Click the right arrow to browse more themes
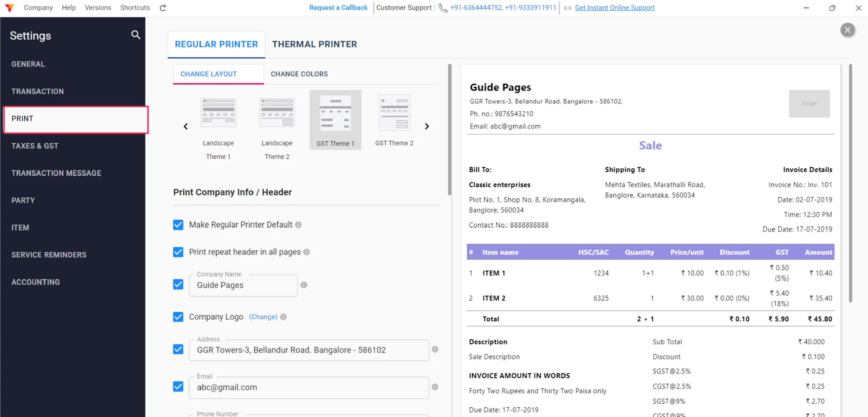The height and width of the screenshot is (417, 868). (427, 126)
